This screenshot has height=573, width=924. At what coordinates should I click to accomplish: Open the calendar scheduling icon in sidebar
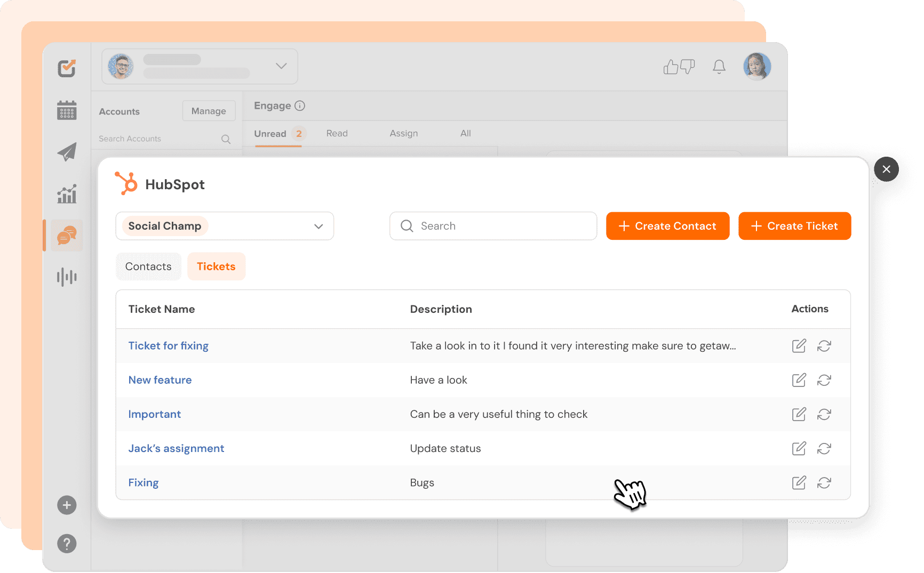click(66, 110)
